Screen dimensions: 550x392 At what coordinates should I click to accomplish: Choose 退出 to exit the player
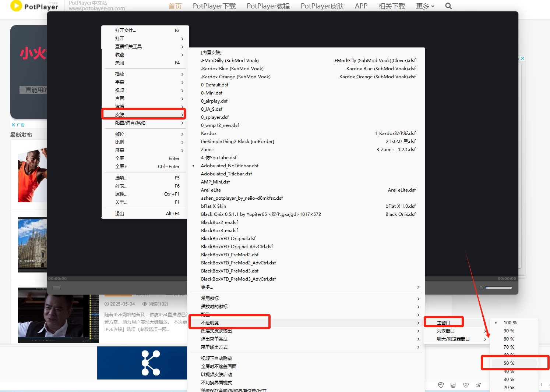144,214
